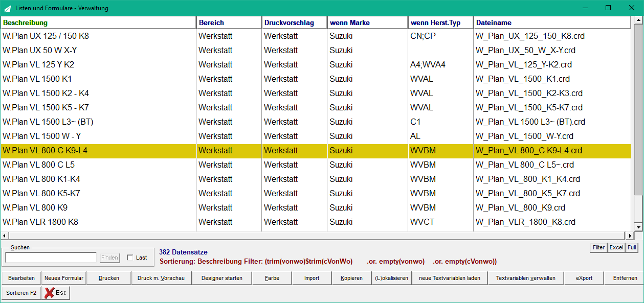Select row W.Plan VL 1500 W - Y

tap(316, 136)
